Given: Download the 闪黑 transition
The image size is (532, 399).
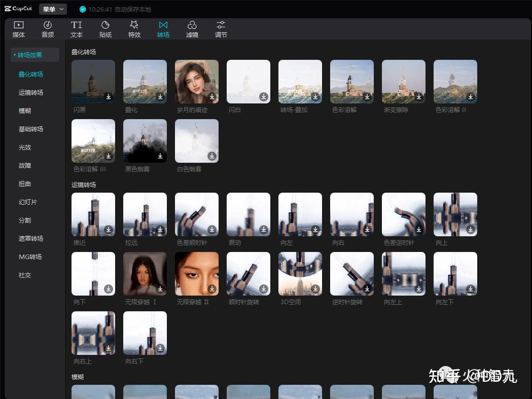Looking at the screenshot, I should click(109, 97).
